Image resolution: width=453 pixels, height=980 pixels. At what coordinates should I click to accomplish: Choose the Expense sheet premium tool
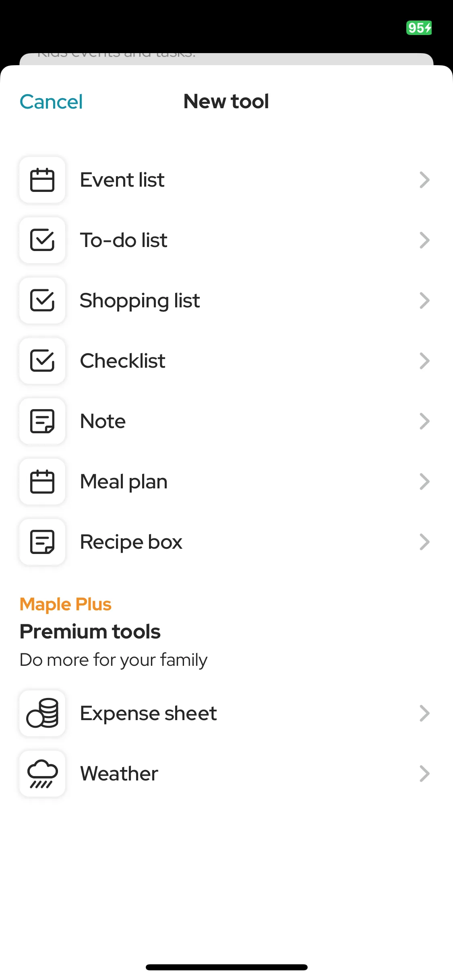coord(226,713)
